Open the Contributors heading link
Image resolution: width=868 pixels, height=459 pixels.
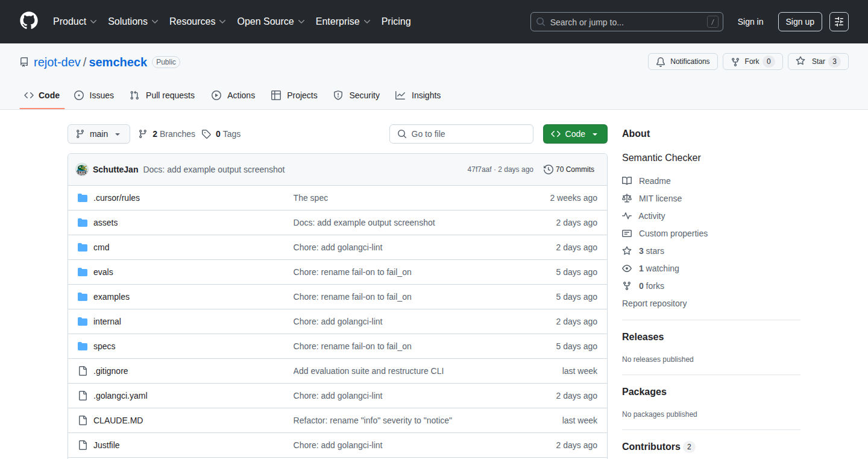click(x=658, y=446)
